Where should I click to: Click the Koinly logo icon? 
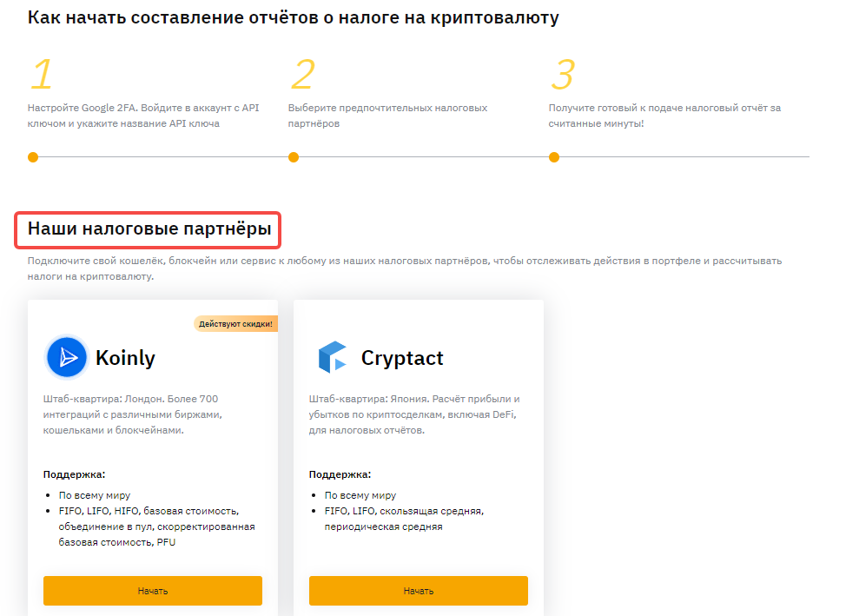[x=67, y=357]
